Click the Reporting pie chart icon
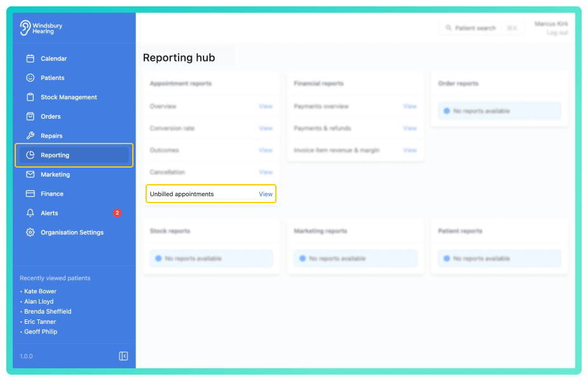The height and width of the screenshot is (381, 588). pyautogui.click(x=31, y=155)
